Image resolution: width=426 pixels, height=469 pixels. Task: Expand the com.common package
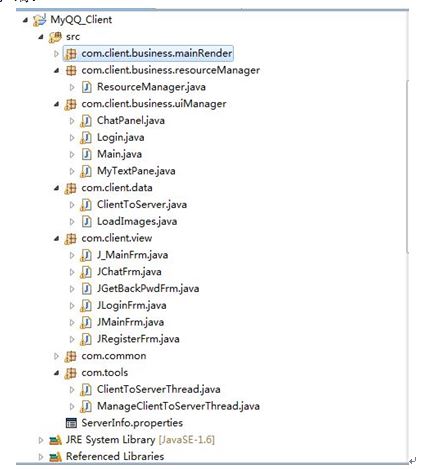pyautogui.click(x=56, y=356)
